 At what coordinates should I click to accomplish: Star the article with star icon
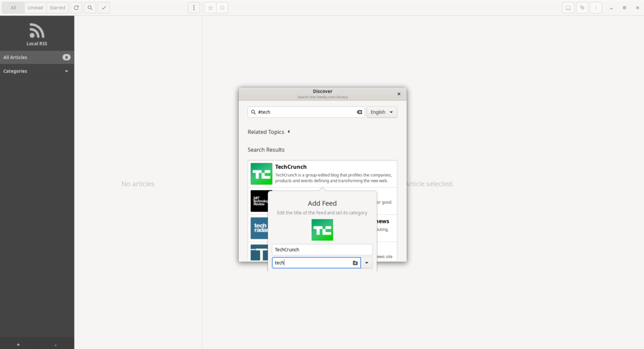point(210,8)
